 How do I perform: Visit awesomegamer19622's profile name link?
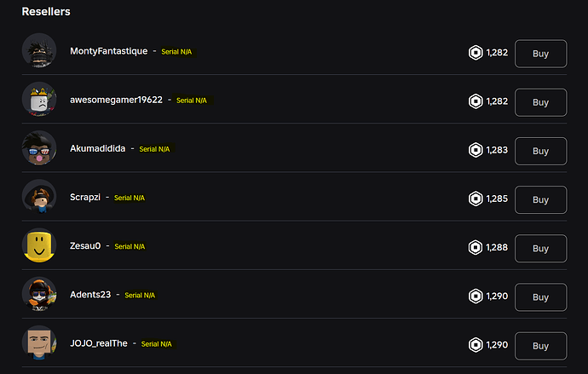[116, 100]
